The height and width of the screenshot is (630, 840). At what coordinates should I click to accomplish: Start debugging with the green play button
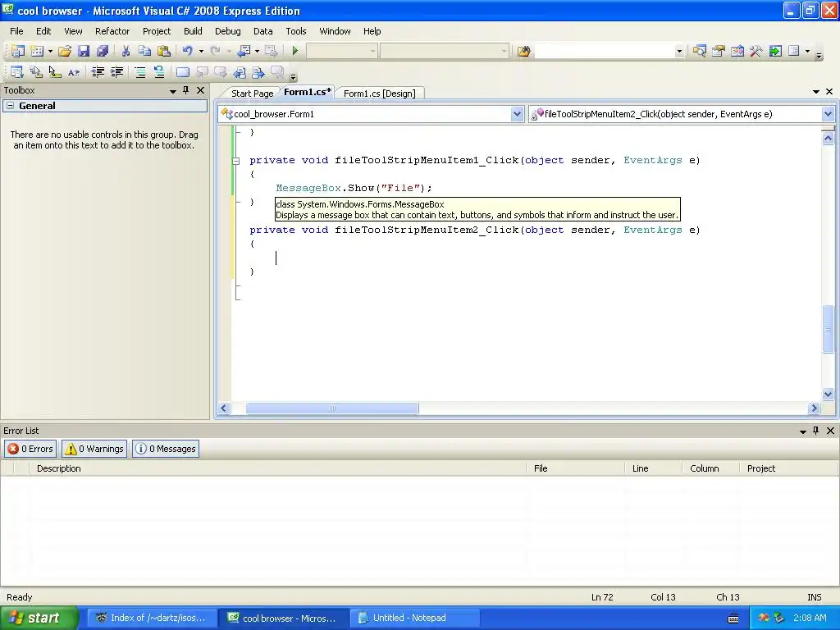[294, 51]
